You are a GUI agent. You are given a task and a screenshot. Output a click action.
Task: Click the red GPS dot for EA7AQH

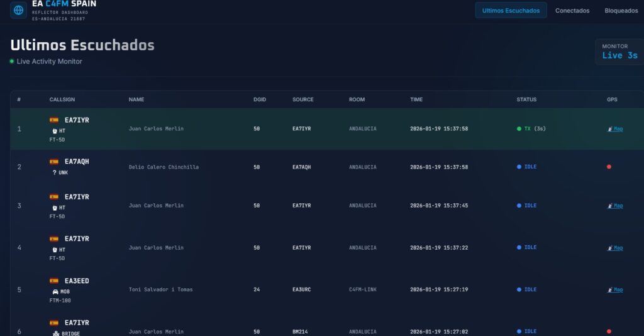[609, 167]
